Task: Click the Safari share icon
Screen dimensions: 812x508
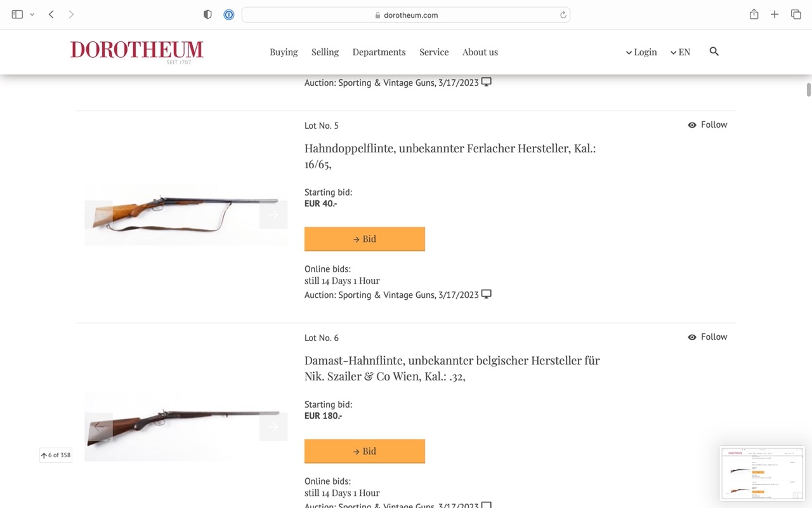Action: 754,15
